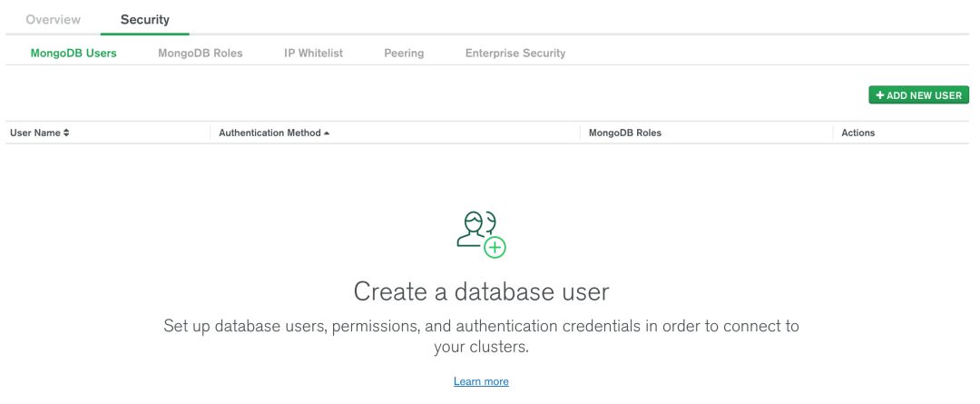Image resolution: width=980 pixels, height=404 pixels.
Task: Click the 'Set up database users' description text
Action: click(x=481, y=336)
